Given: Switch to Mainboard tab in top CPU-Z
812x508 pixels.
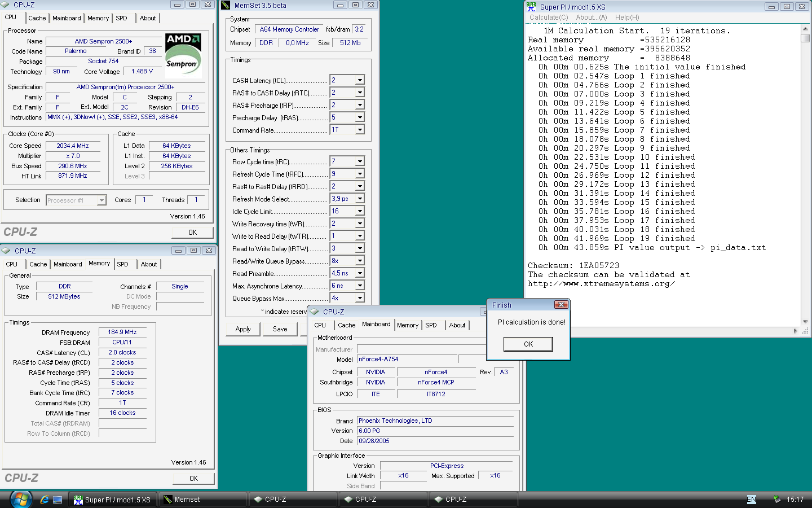Looking at the screenshot, I should [x=67, y=18].
